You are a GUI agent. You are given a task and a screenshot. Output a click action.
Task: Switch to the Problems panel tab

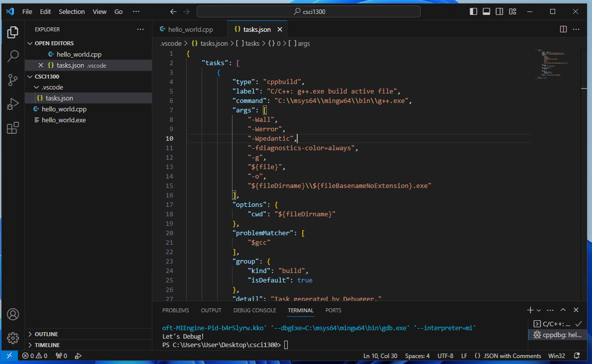pyautogui.click(x=176, y=310)
